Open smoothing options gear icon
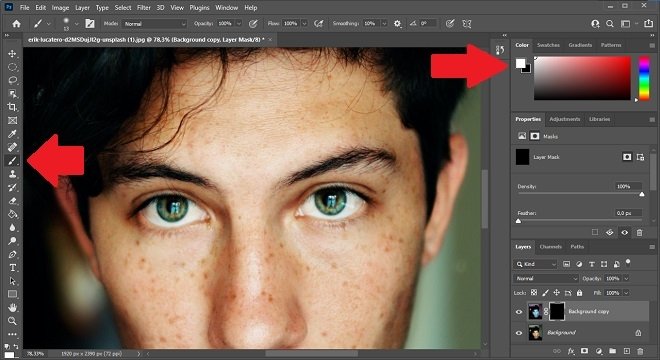The height and width of the screenshot is (360, 660). [397, 24]
